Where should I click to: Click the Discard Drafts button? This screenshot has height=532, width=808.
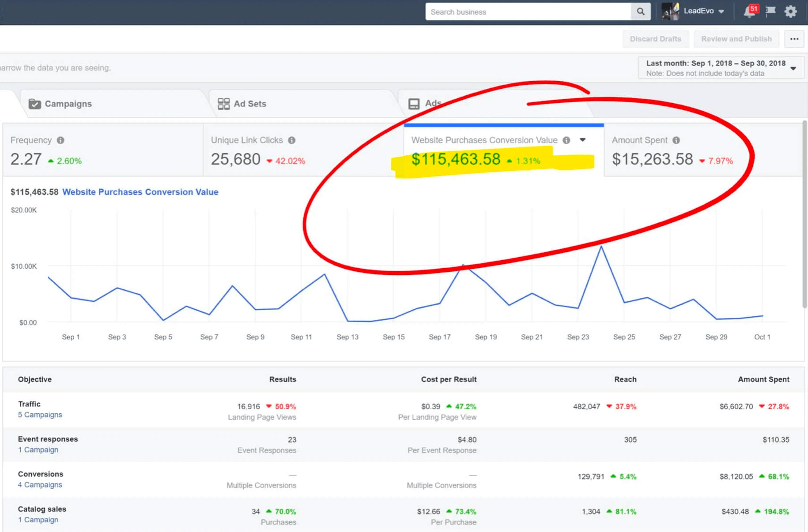pos(655,39)
